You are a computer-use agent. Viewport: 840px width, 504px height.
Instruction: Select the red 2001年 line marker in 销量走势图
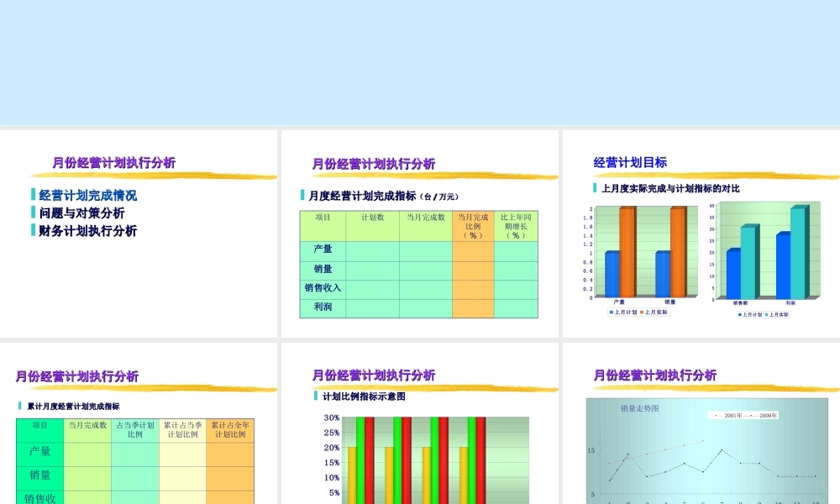(716, 415)
